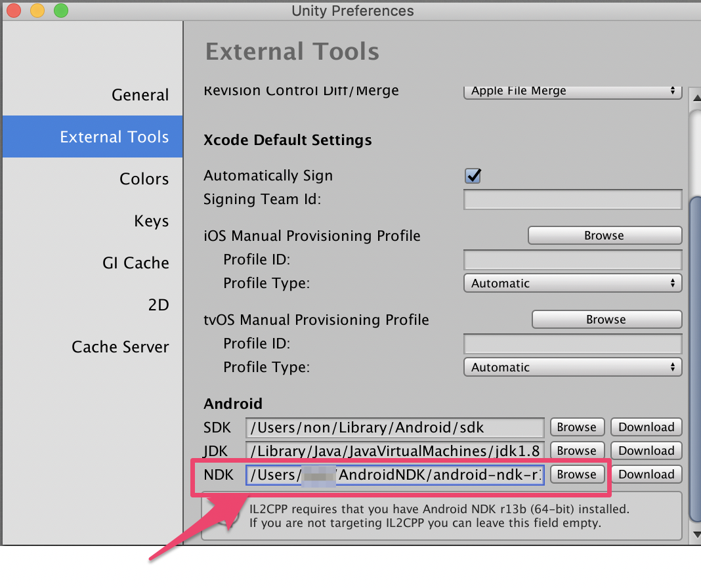Click the iOS Profile ID field
Image resolution: width=701 pixels, height=588 pixels.
click(573, 259)
